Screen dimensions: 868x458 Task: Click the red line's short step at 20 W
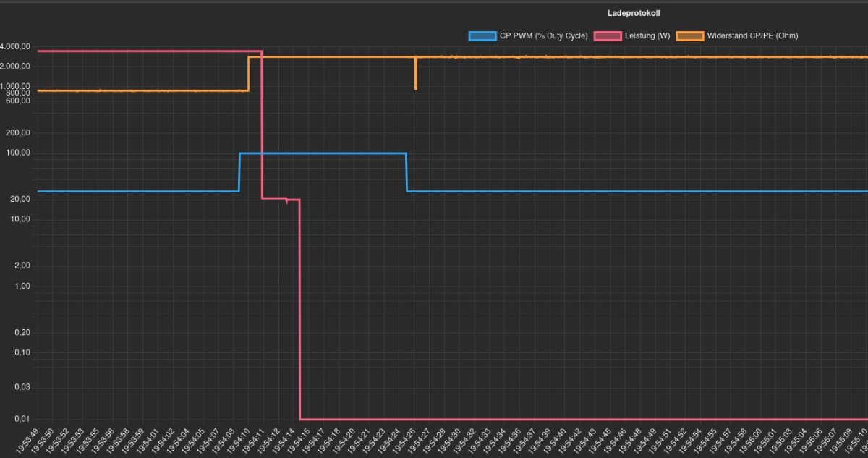(x=273, y=198)
